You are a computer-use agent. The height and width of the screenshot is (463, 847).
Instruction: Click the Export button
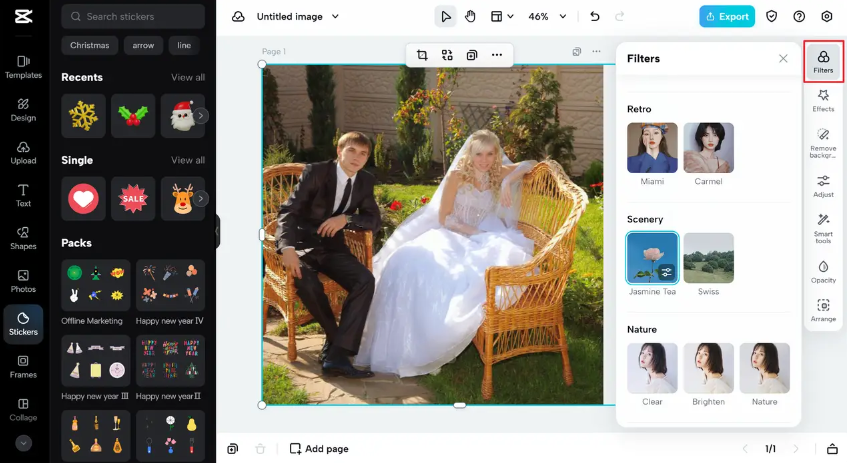(727, 17)
